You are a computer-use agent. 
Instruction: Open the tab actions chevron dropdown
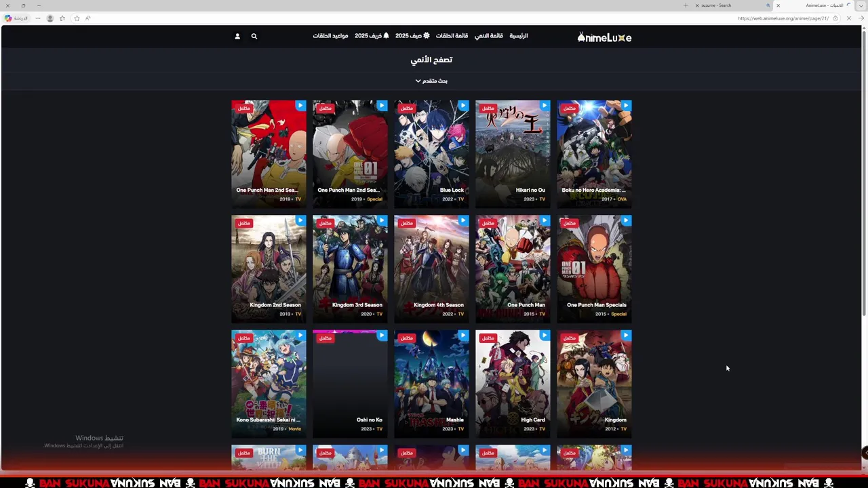[861, 5]
